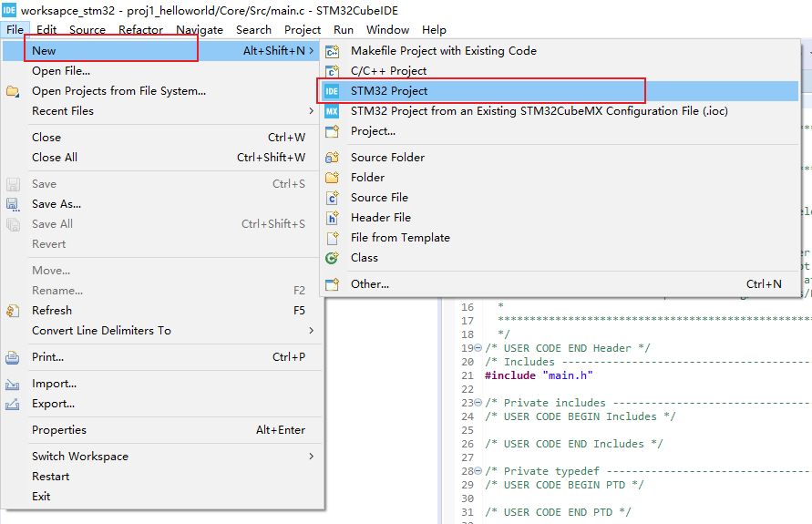
Task: Click the STM32 Project IDE icon
Action: 332,91
